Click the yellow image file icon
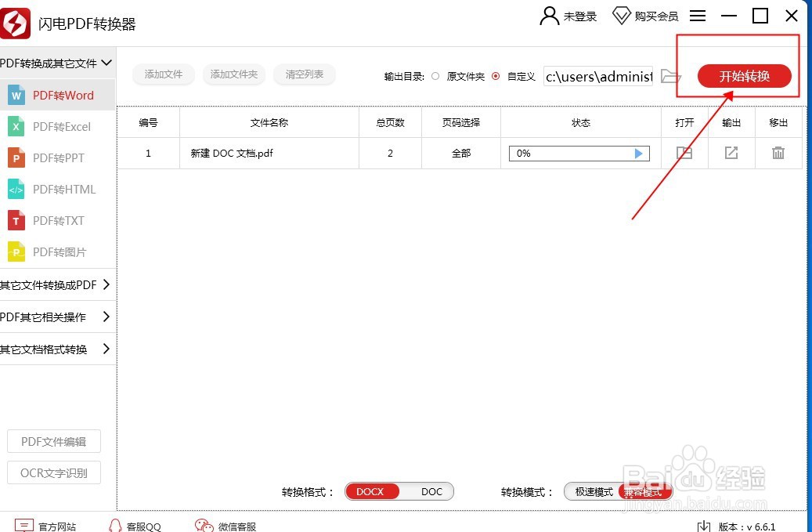 (x=16, y=252)
